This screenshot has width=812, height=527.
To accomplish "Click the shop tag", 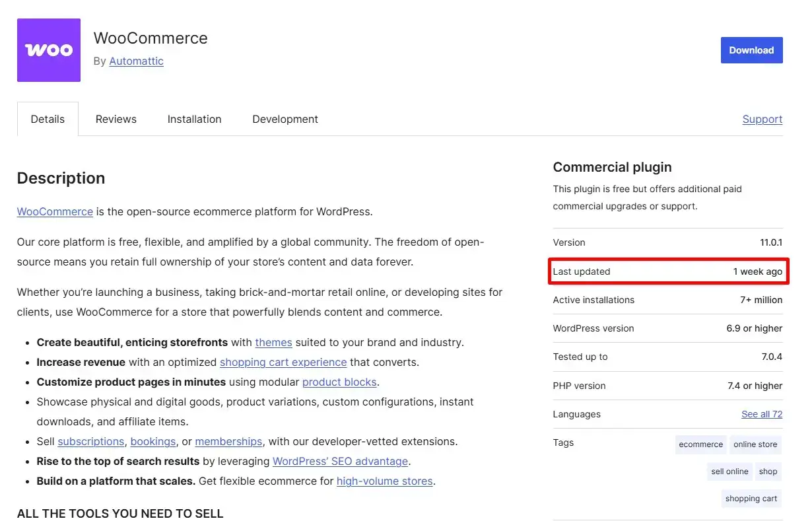I will coord(768,472).
